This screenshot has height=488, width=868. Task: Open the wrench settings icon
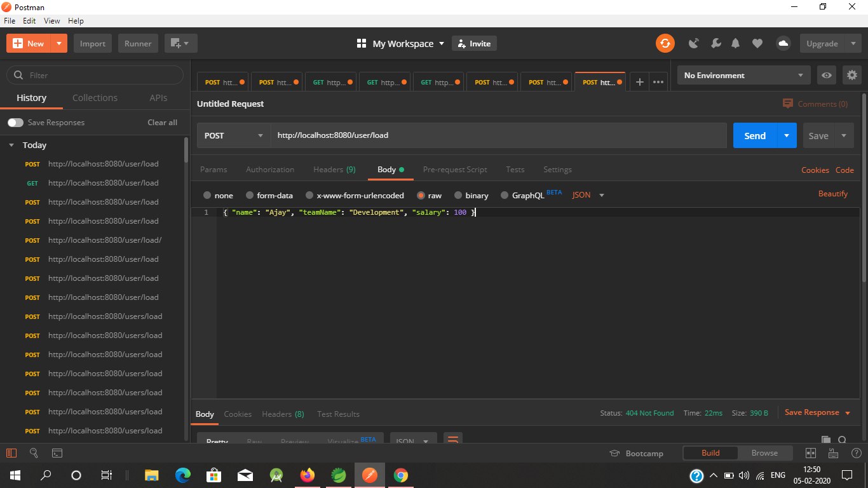(x=715, y=43)
